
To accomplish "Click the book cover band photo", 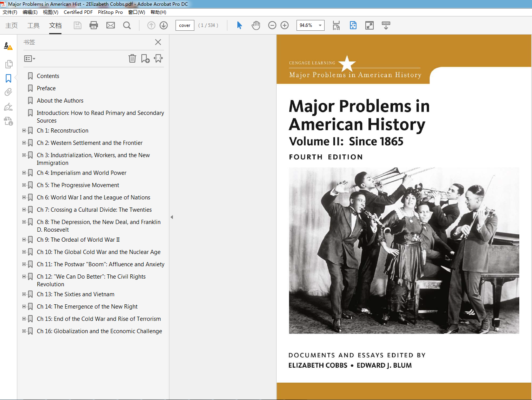I will [404, 251].
